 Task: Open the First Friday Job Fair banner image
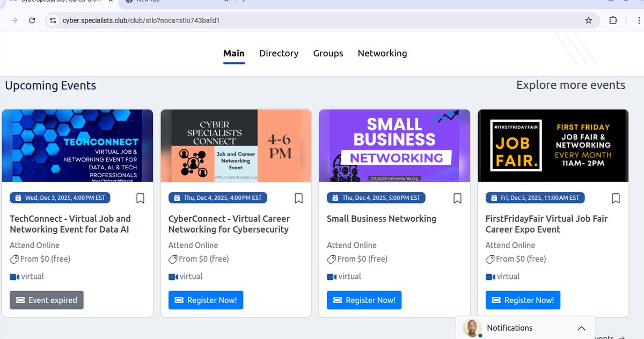click(x=553, y=146)
